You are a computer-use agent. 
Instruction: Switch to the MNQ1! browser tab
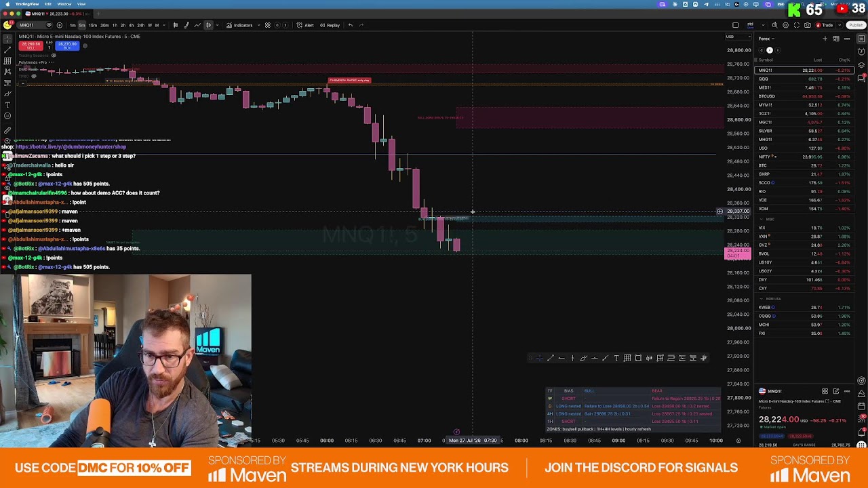coord(57,14)
